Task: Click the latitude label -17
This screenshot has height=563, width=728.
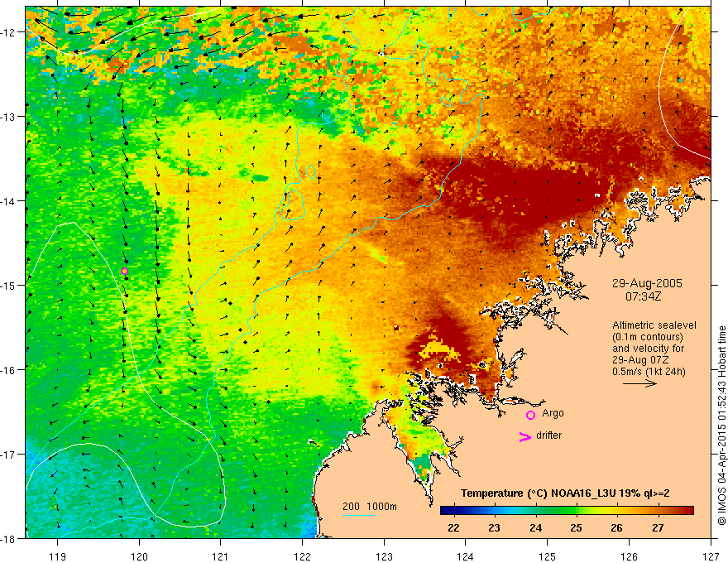Action: coord(9,454)
